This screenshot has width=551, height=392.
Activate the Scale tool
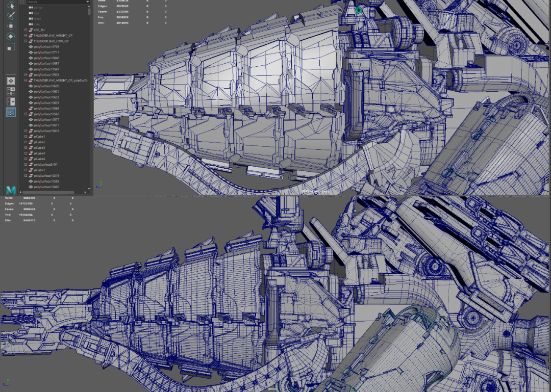[11, 47]
